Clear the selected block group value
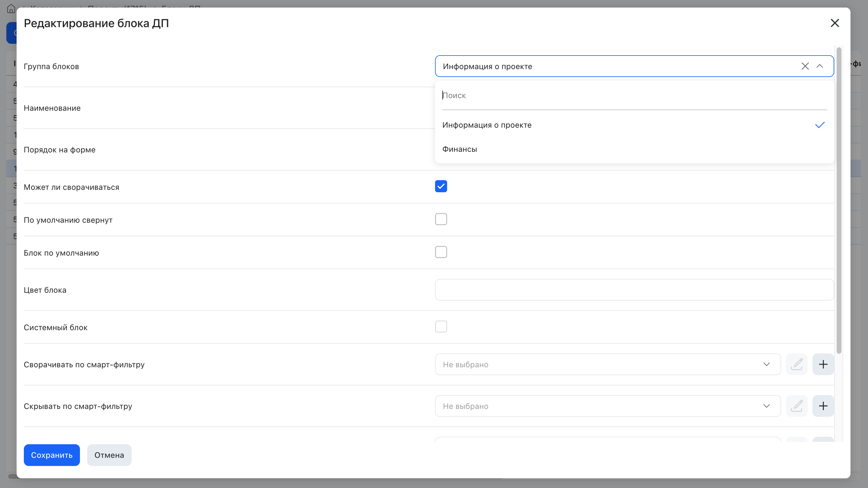The width and height of the screenshot is (868, 488). [805, 66]
